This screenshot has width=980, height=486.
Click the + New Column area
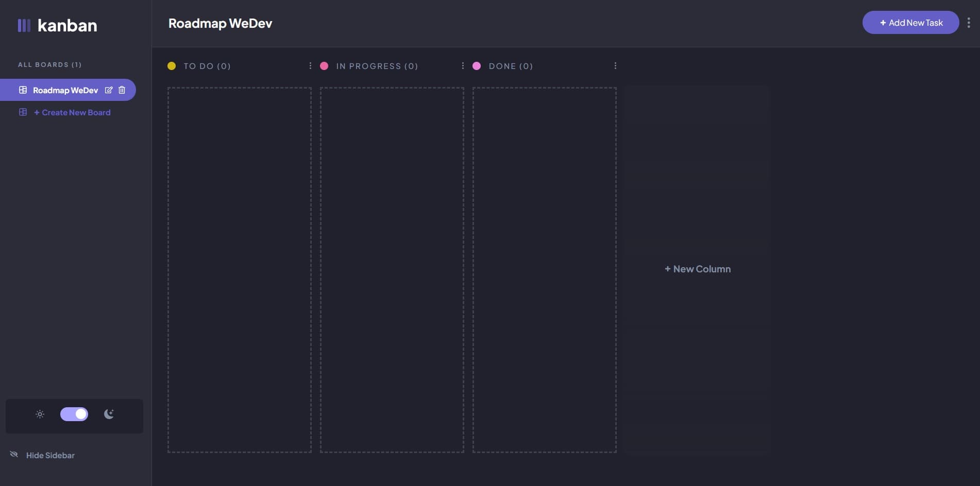[x=698, y=269]
